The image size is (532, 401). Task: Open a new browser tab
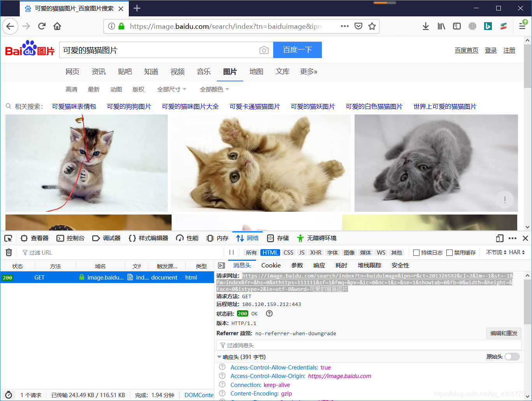pos(137,8)
